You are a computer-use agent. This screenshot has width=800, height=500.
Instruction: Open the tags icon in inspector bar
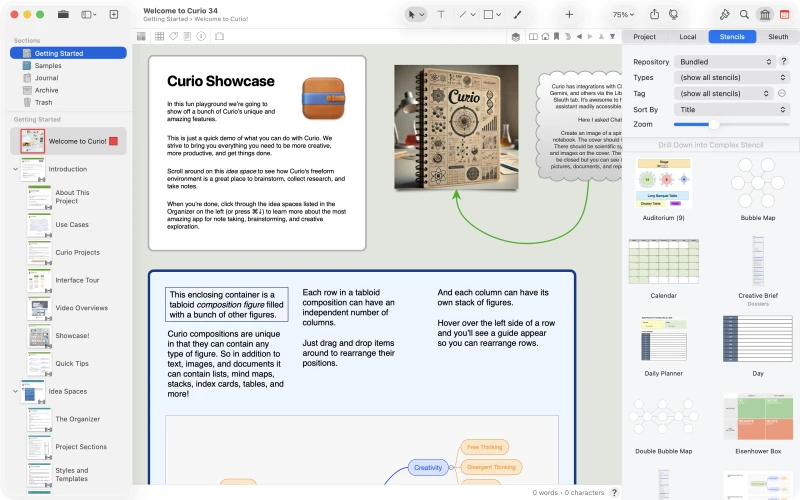[x=173, y=36]
